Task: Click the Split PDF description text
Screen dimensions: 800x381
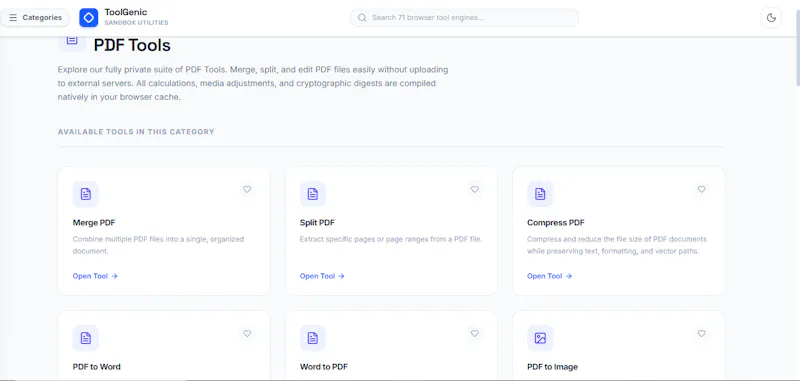Action: [391, 239]
